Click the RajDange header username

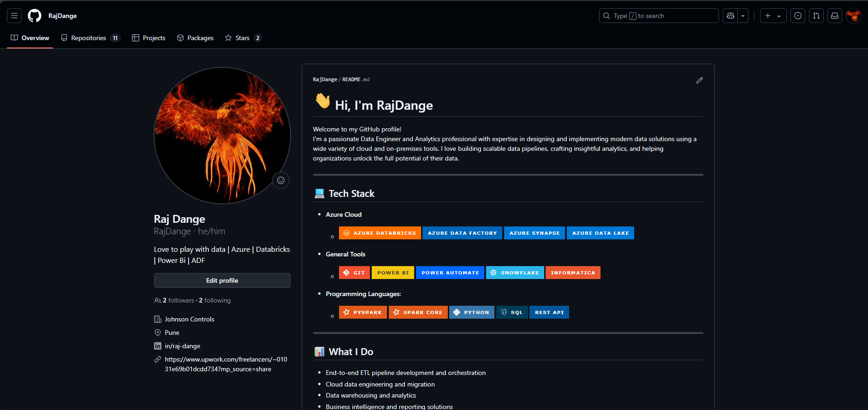click(62, 16)
